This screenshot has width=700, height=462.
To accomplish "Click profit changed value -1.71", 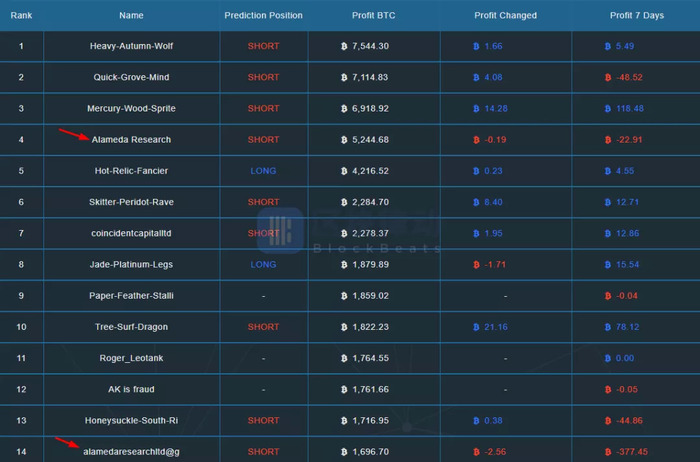I will (x=495, y=265).
